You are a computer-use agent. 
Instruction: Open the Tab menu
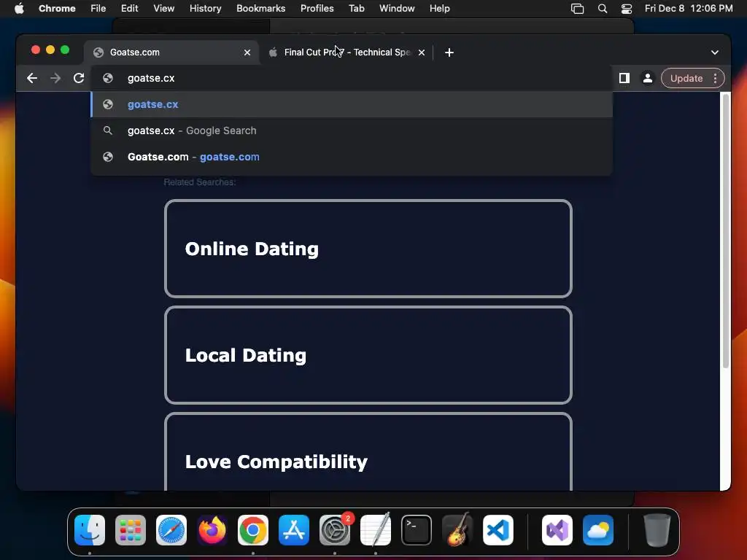tap(356, 8)
